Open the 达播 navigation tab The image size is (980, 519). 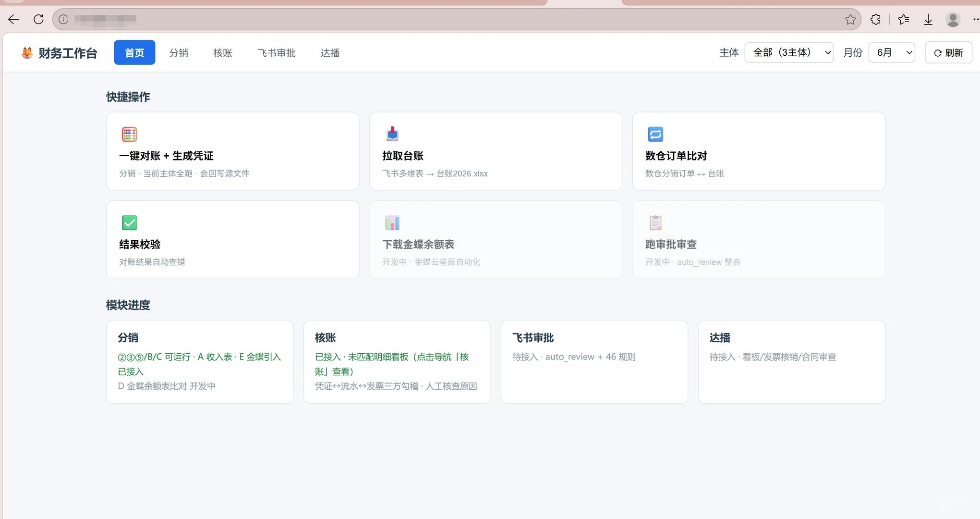[x=330, y=53]
